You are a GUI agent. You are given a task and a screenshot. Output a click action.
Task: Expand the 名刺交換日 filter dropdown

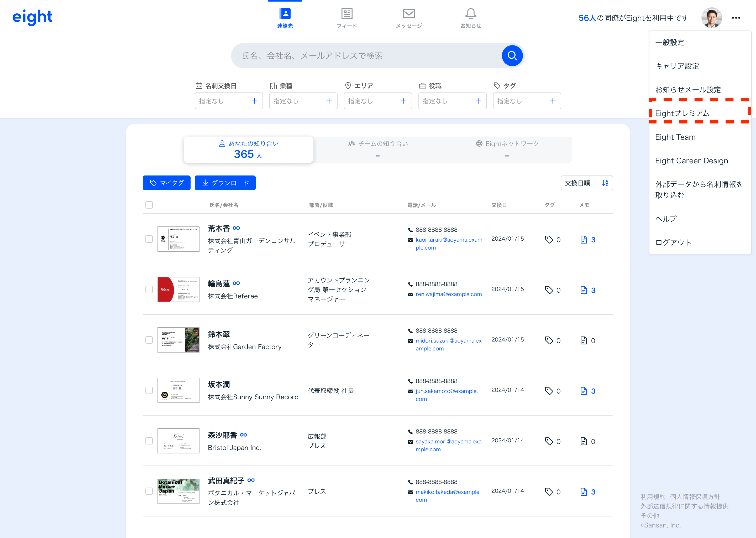228,101
